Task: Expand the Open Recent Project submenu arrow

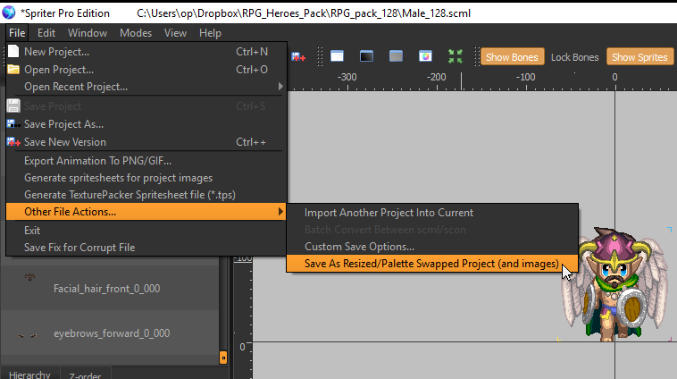Action: pyautogui.click(x=281, y=86)
